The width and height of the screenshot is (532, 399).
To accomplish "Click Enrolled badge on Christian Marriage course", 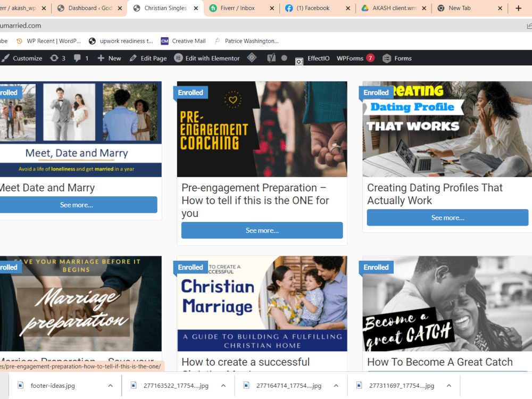I will coord(190,268).
